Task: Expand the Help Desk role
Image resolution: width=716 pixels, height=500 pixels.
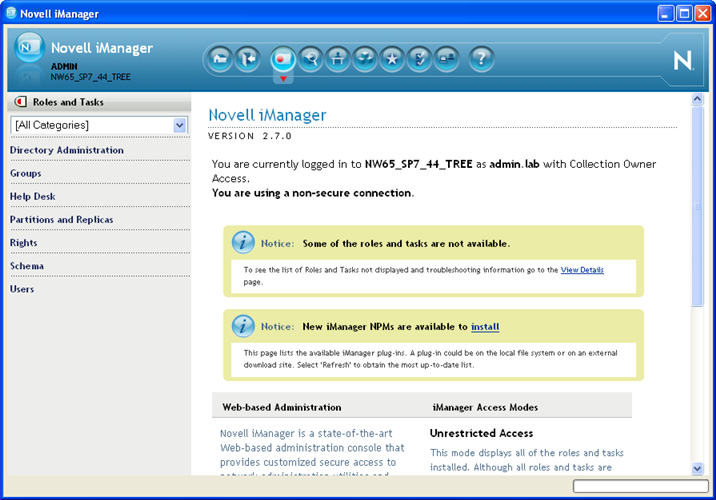Action: 32,197
